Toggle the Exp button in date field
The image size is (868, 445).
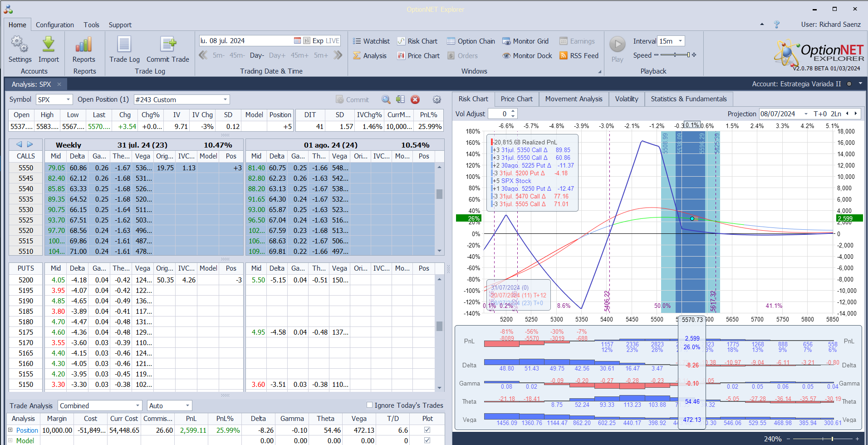point(318,41)
